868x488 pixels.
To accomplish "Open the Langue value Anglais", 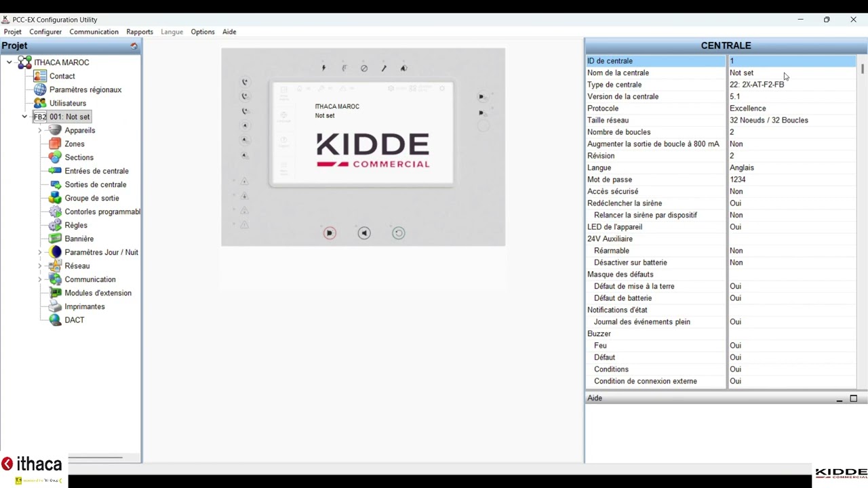I will pyautogui.click(x=792, y=167).
